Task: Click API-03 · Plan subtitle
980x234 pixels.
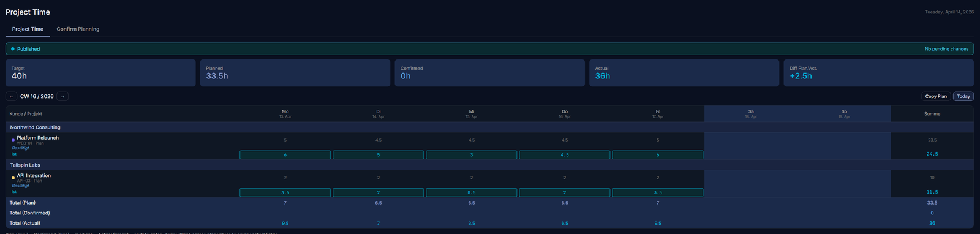Action: tap(29, 181)
